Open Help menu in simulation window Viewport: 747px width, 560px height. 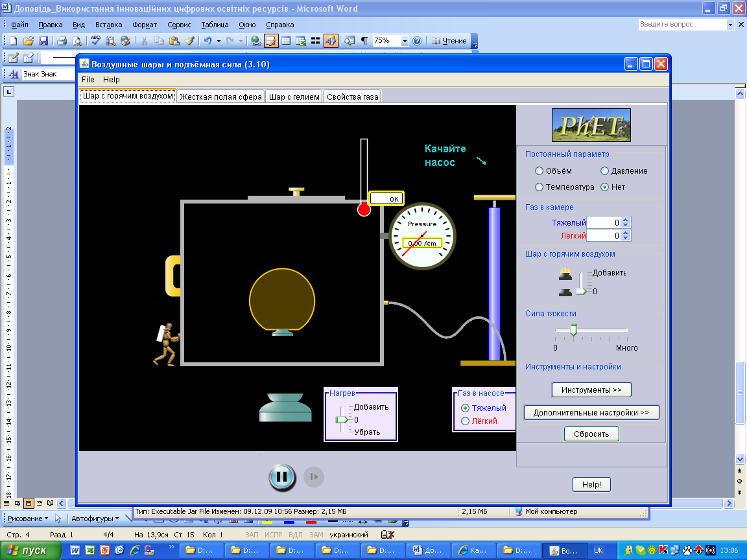click(112, 80)
